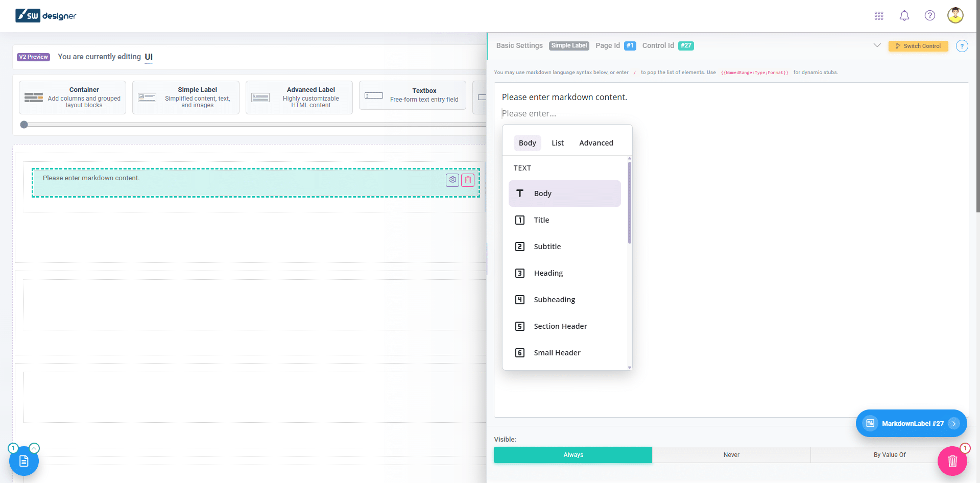Set Visible to Never
The image size is (980, 483).
point(731,455)
